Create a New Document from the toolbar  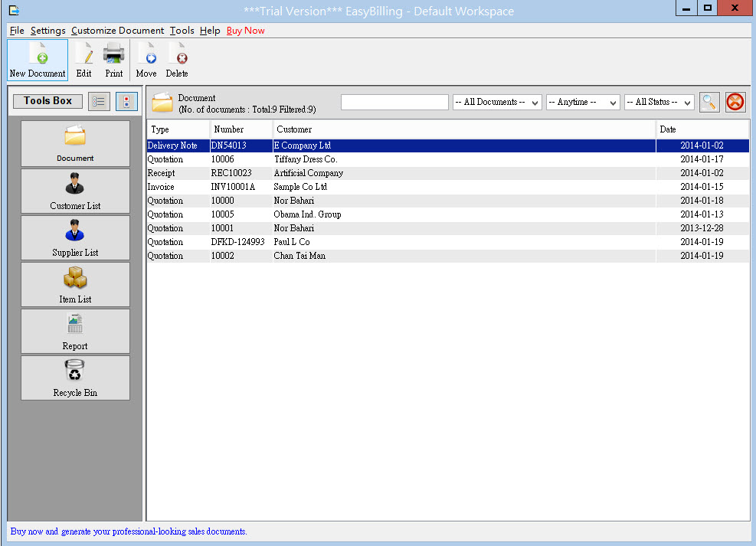tap(38, 60)
